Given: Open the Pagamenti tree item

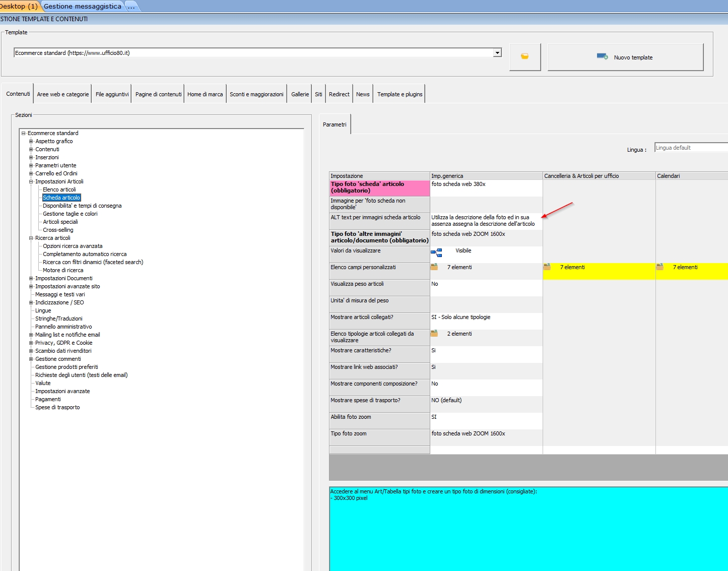Looking at the screenshot, I should click(x=48, y=399).
